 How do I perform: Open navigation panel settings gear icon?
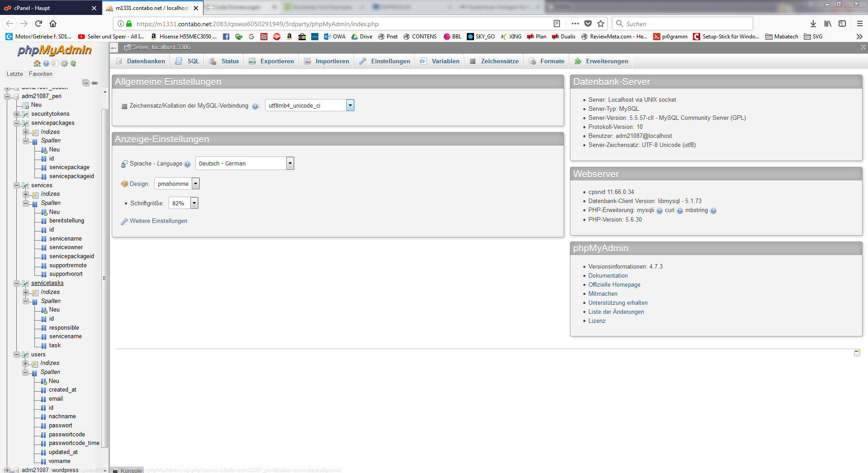click(x=64, y=64)
